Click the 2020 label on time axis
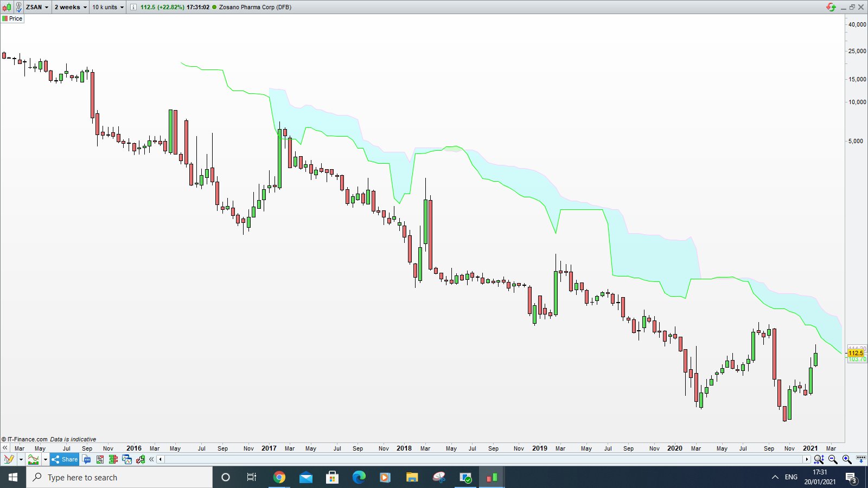 pyautogui.click(x=675, y=448)
